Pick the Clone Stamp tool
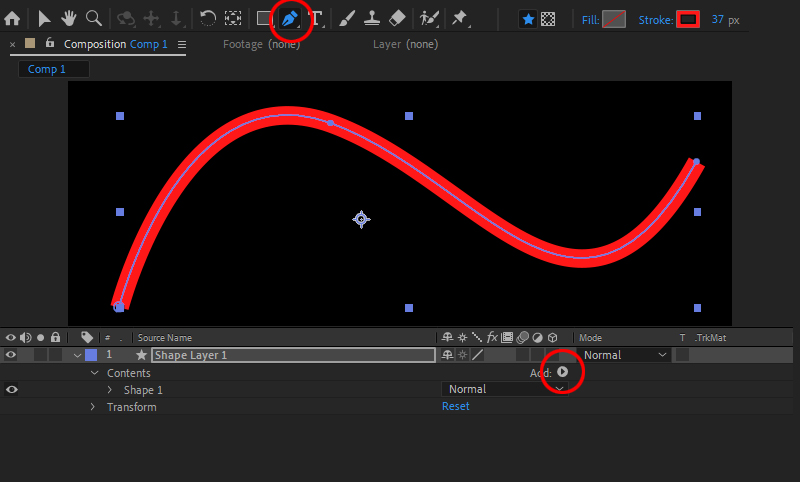The image size is (800, 482). (x=371, y=18)
